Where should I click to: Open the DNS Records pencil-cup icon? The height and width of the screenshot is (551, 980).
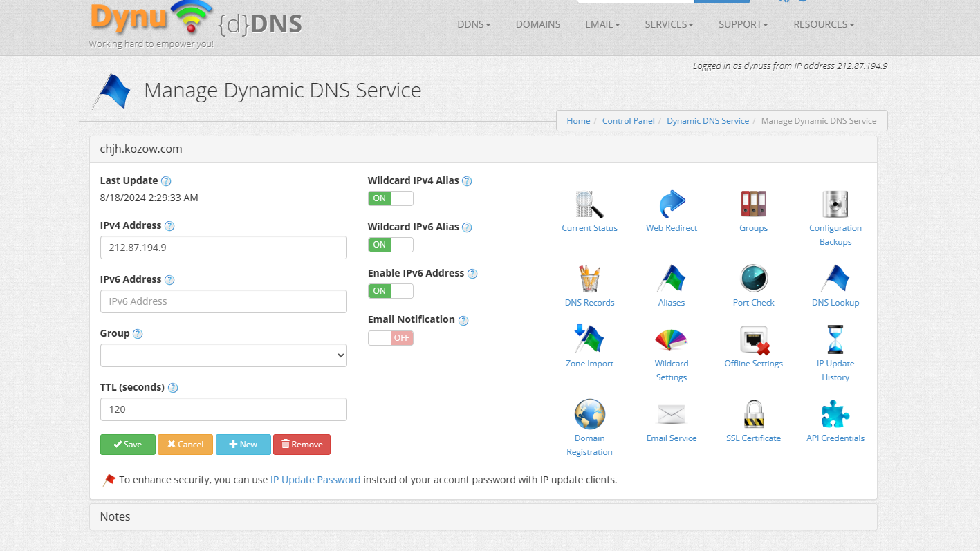point(589,279)
